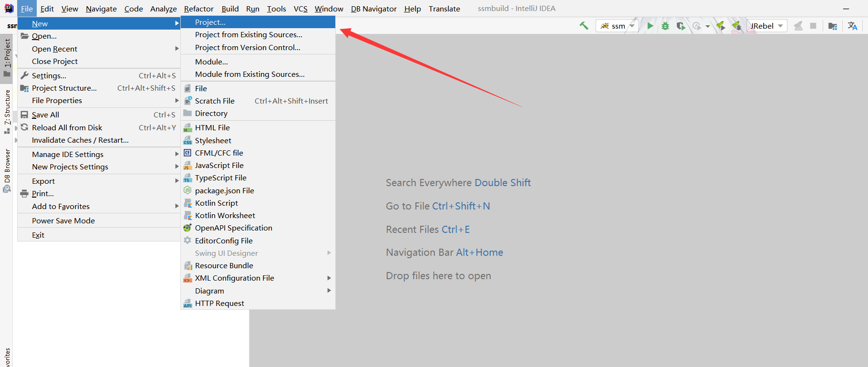
Task: Choose Module from Existing Sources...
Action: tap(258, 74)
